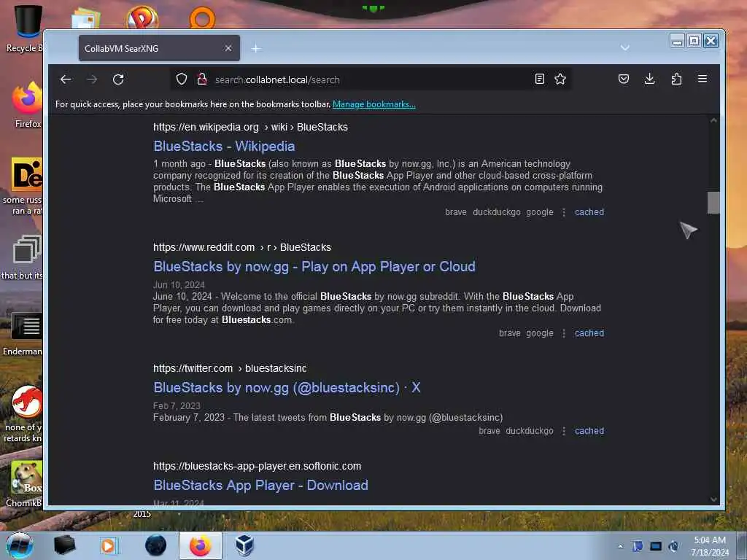Image resolution: width=747 pixels, height=560 pixels.
Task: Open the Pocket save icon
Action: pos(624,79)
